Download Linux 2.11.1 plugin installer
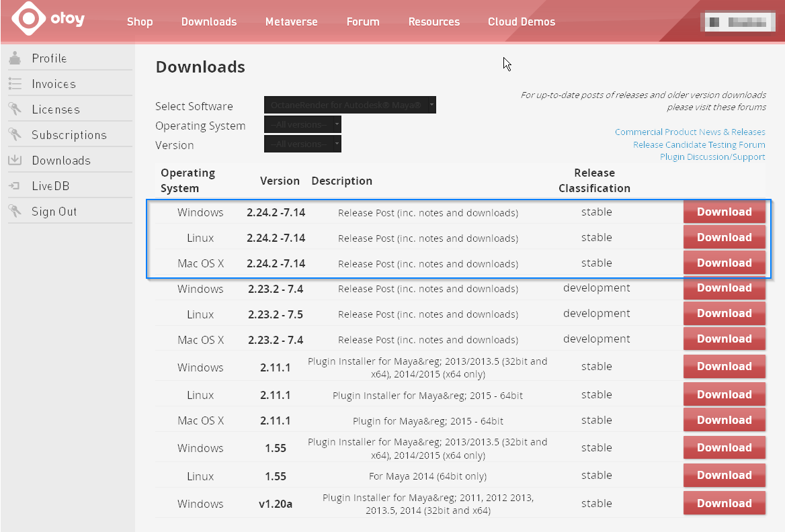The width and height of the screenshot is (785, 532). click(725, 394)
